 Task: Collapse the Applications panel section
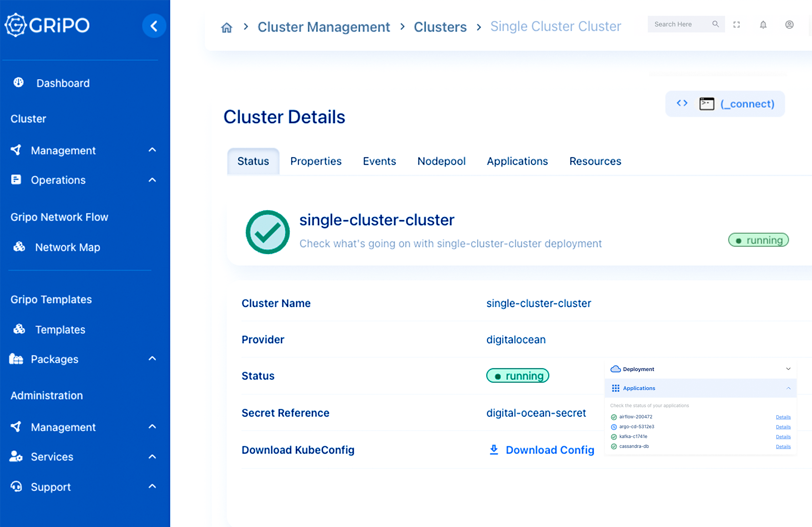coord(788,388)
